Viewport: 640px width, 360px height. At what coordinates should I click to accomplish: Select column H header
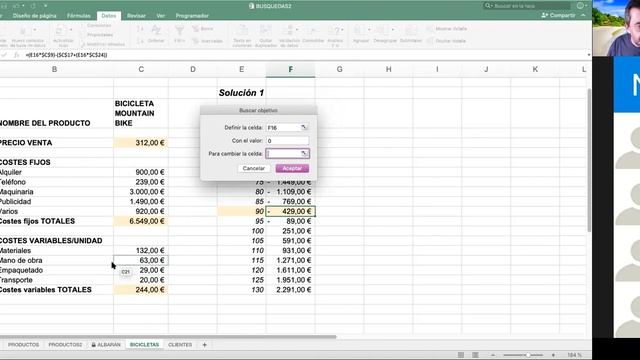click(388, 69)
